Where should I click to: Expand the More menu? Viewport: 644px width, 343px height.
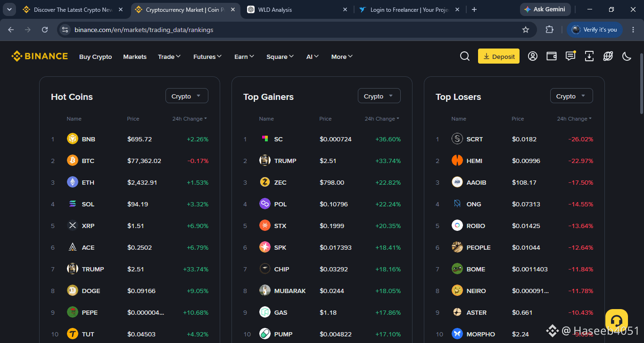342,57
